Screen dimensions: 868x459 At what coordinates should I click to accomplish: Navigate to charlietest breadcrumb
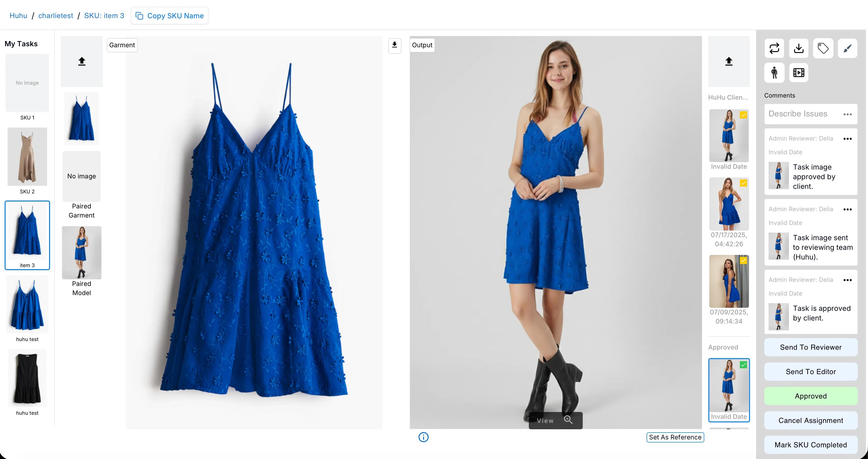(56, 16)
